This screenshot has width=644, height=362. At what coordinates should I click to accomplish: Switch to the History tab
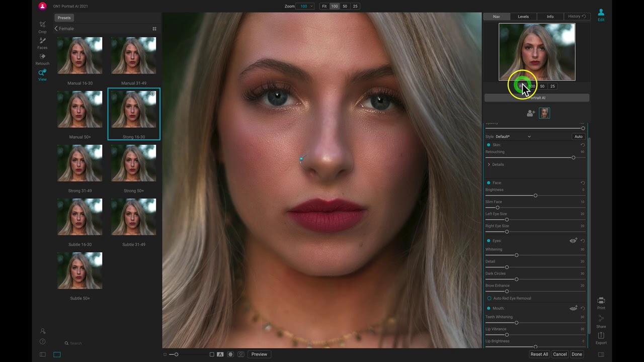[577, 17]
